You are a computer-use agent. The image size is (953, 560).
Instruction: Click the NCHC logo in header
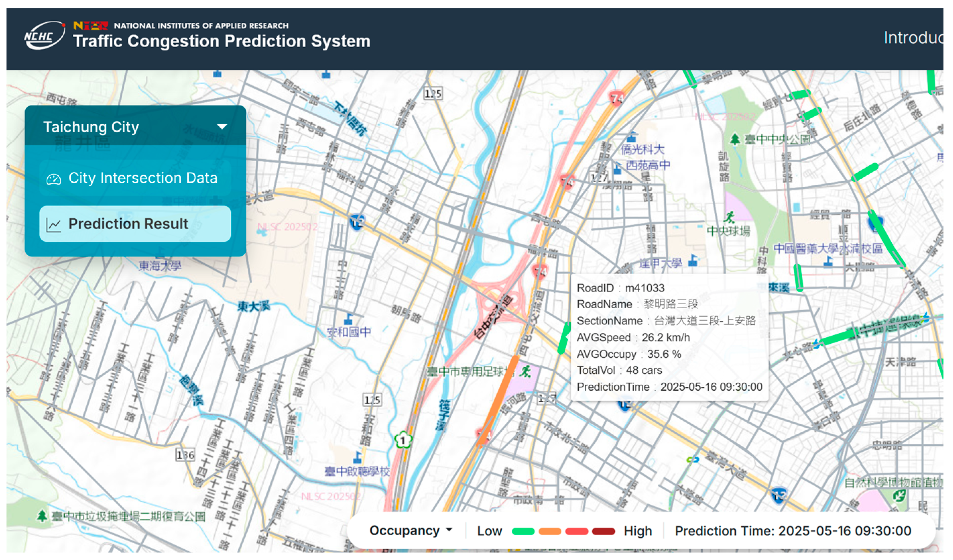(x=44, y=36)
